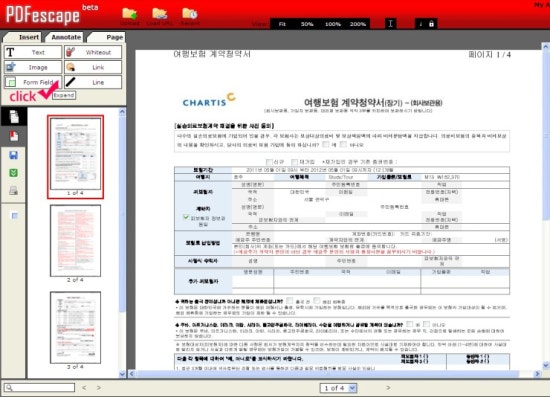The width and height of the screenshot is (550, 397).
Task: Select page thumbnail 2 of 4
Action: (75, 241)
